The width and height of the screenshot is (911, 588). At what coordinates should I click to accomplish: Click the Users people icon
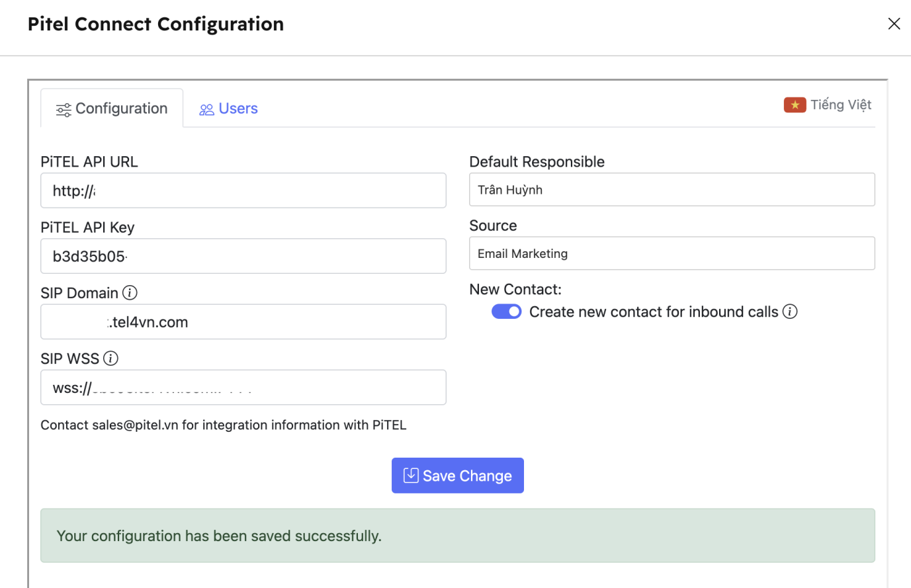click(206, 110)
